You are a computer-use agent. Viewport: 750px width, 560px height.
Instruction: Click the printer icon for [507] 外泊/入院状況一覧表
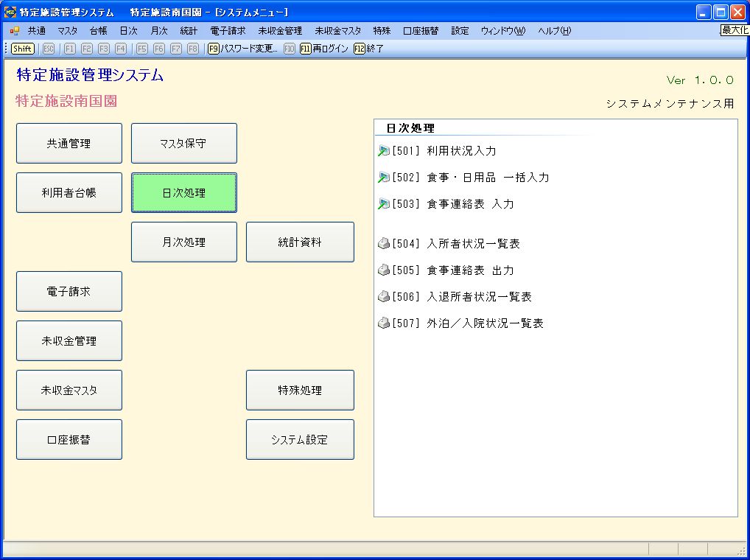383,323
